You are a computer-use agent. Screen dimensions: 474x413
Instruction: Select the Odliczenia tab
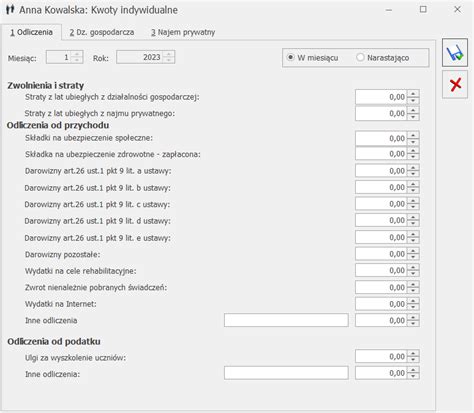[31, 32]
